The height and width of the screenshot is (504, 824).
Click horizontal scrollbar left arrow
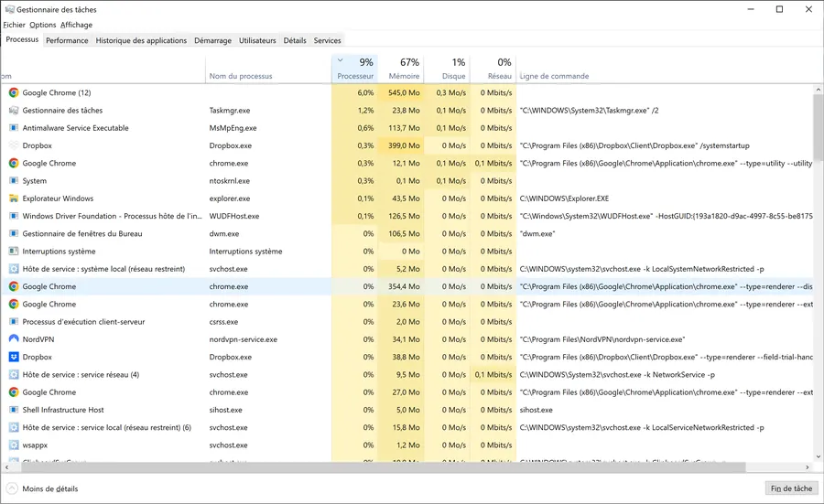6,467
